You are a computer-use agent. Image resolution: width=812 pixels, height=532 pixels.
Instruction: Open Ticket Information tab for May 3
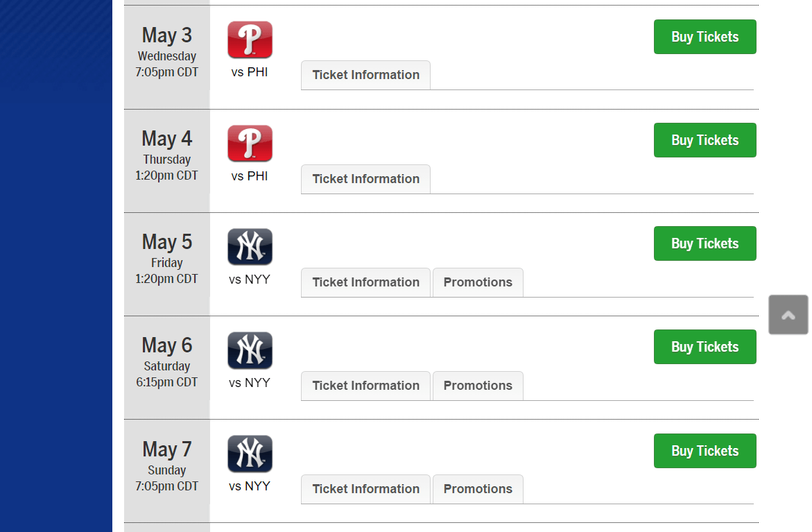tap(365, 75)
